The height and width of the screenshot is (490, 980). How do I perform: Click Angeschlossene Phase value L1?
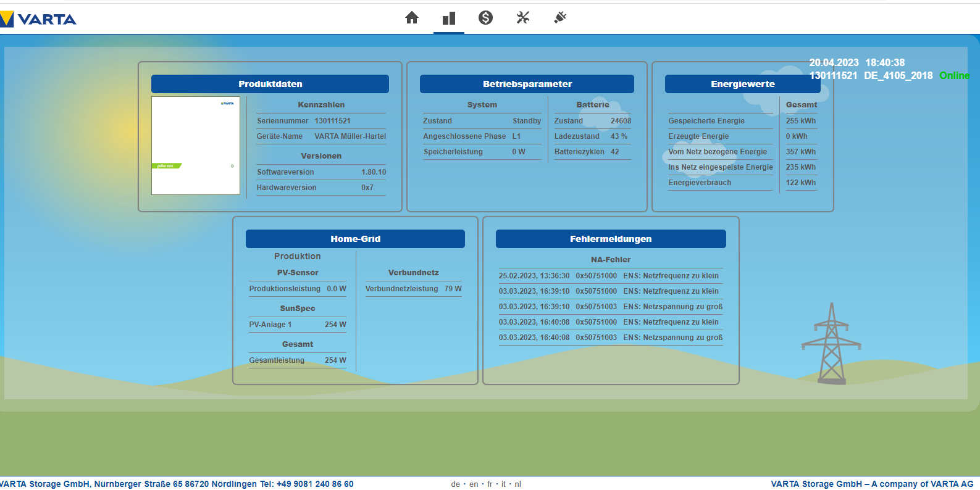pyautogui.click(x=516, y=136)
